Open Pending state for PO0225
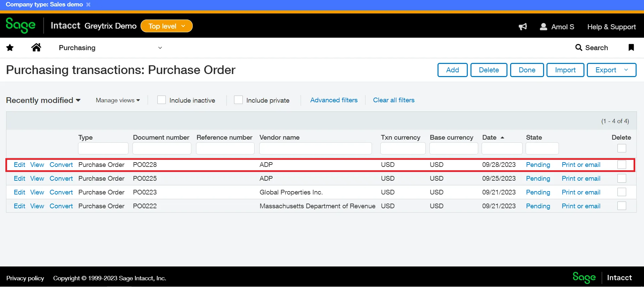 (x=538, y=178)
